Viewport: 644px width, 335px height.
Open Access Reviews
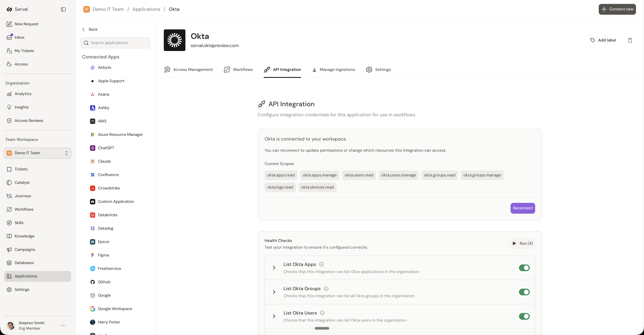click(37, 121)
